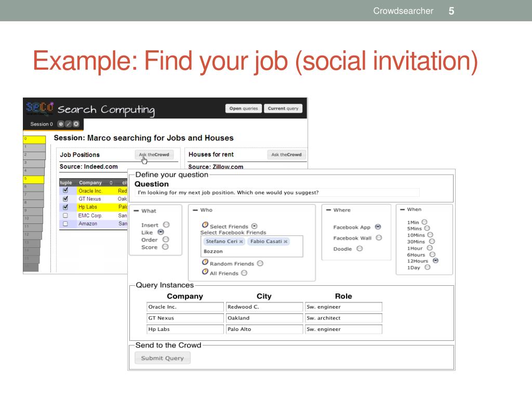Set When to 1Hour

(x=430, y=248)
